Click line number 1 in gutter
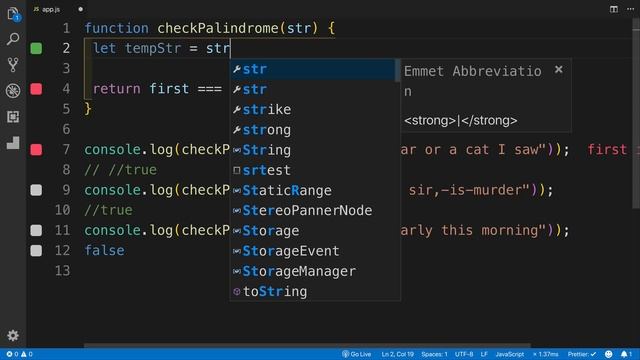The height and width of the screenshot is (360, 640). click(x=66, y=28)
